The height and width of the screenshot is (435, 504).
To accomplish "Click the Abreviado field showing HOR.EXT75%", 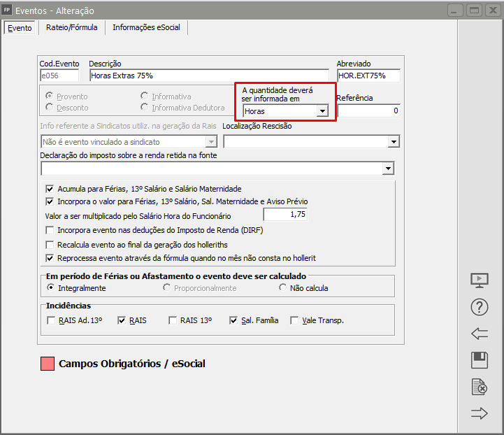I will (x=368, y=76).
